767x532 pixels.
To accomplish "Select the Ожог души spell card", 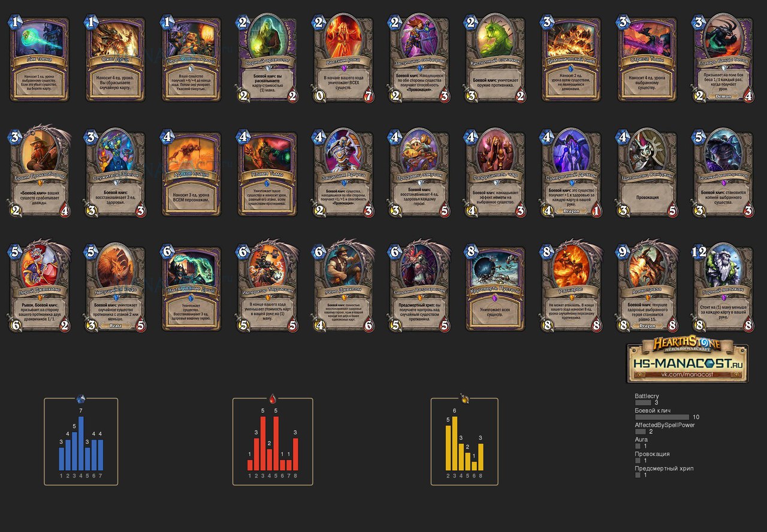I will click(117, 59).
